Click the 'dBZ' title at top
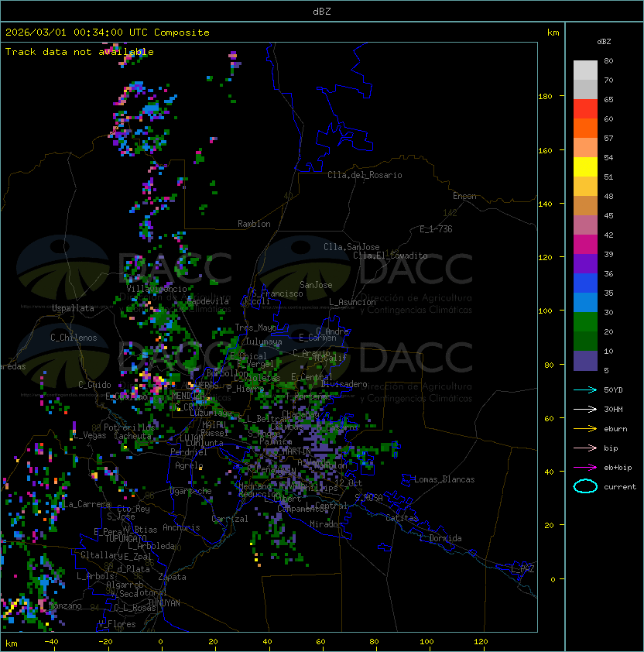 [x=322, y=12]
